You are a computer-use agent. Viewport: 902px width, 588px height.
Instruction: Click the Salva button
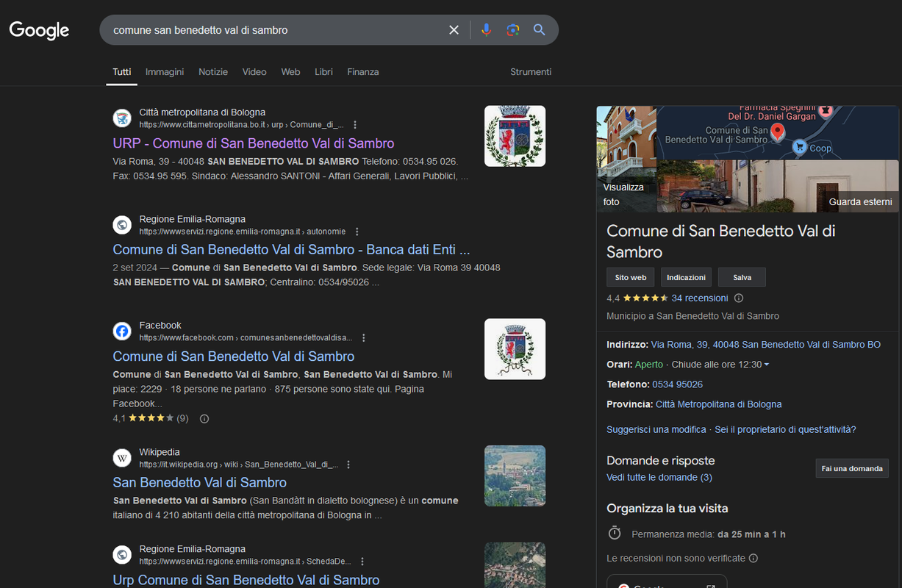point(742,277)
